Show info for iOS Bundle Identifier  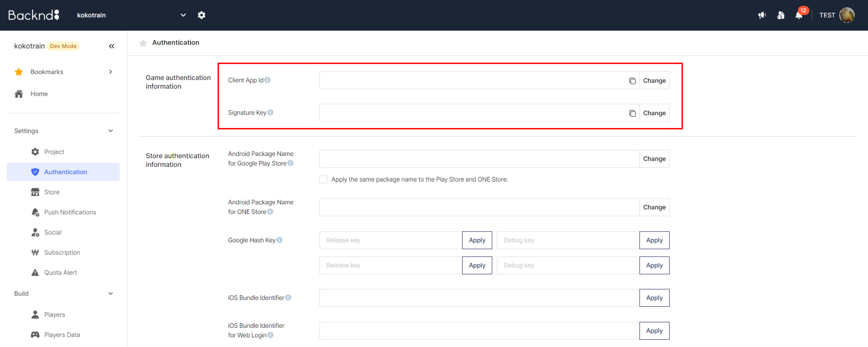[x=288, y=298]
